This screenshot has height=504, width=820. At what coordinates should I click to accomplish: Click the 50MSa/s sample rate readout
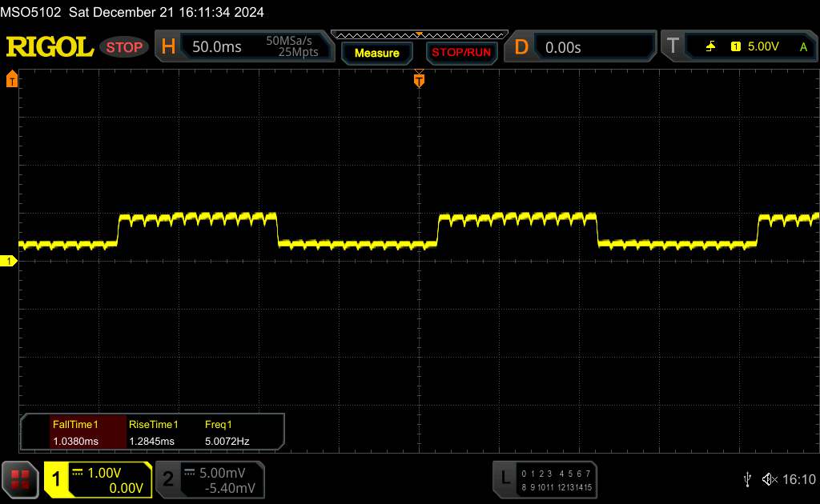click(x=288, y=41)
